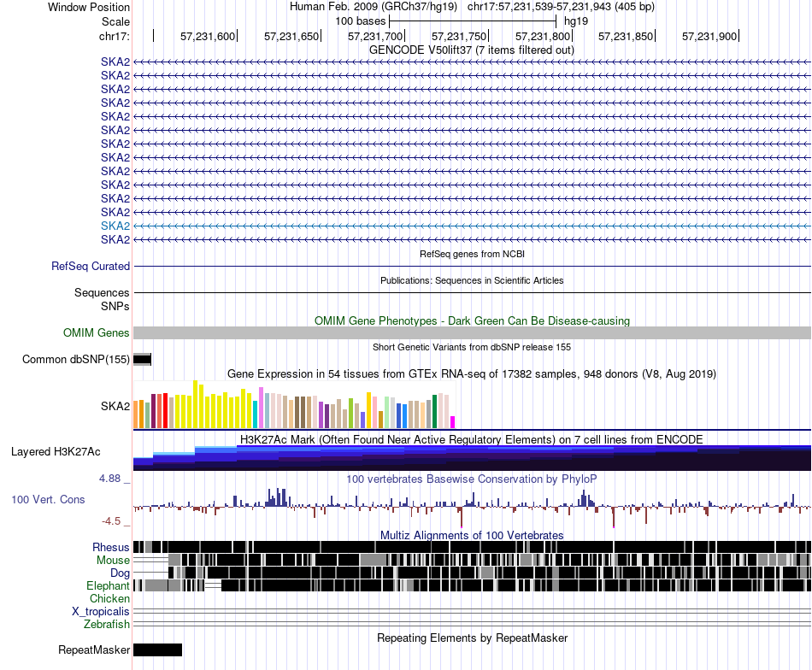Click the chr17: ruler label
Screen dimensions: 812x670
pos(114,36)
